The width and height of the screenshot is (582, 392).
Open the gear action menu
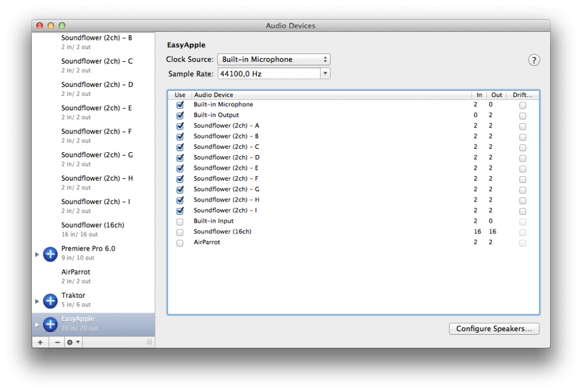pos(69,342)
